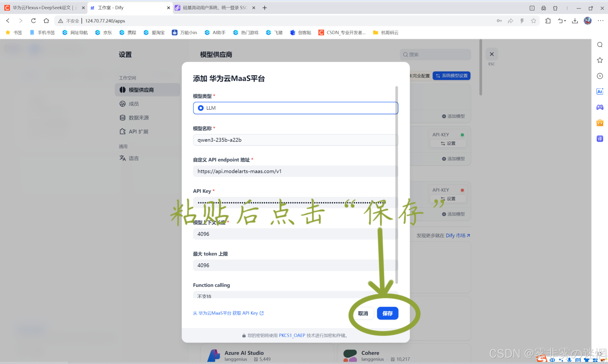This screenshot has height=364, width=608.
Task: Bookmark this page with star icon
Action: 534,21
